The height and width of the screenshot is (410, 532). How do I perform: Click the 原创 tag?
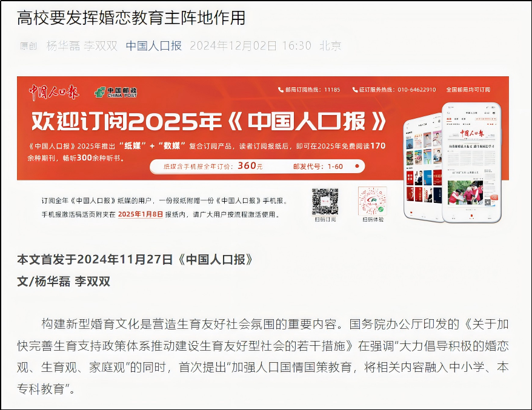click(28, 46)
